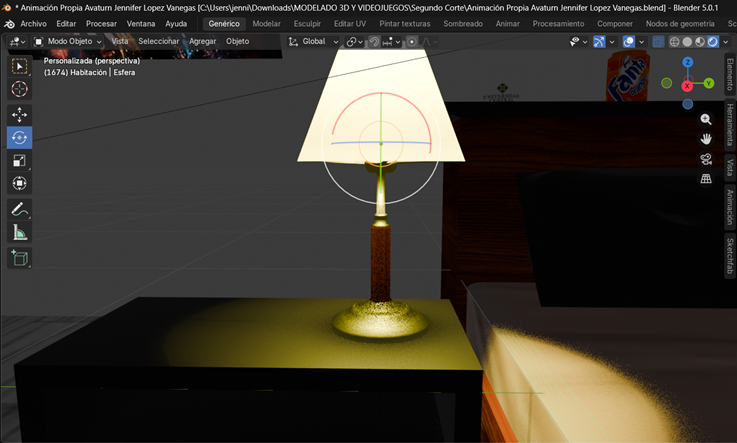Switch to Pintar texturas workspace tab
The image size is (737, 443).
pos(405,23)
